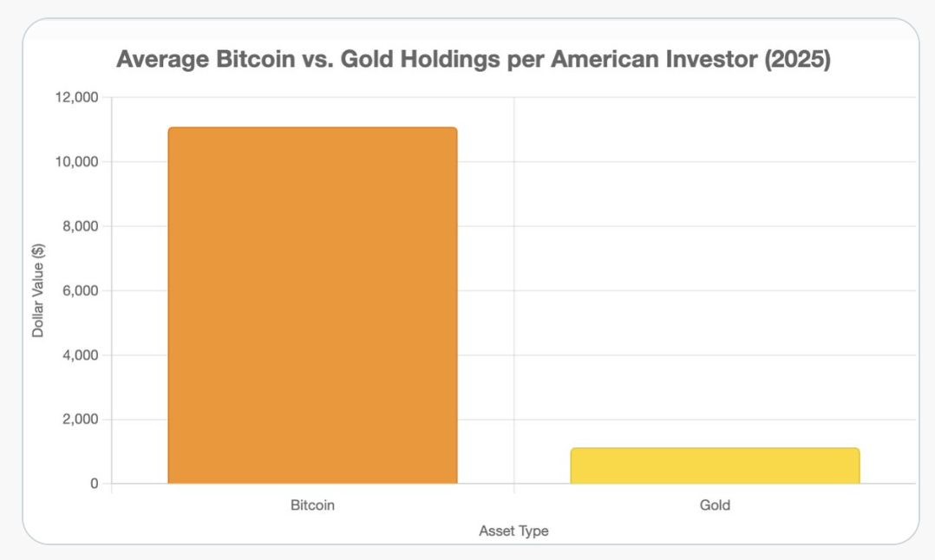Click the orange Bitcoin bar
Screen dimensions: 935x560
312,305
